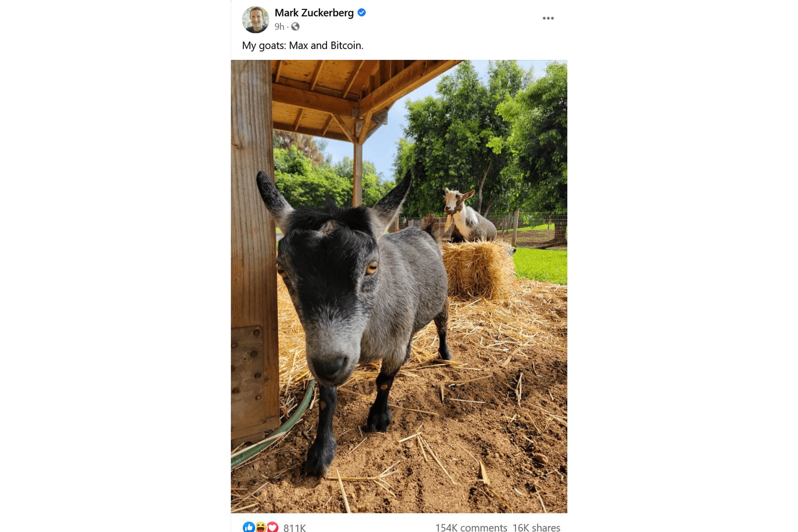Click the blue Like reaction icon

click(x=249, y=527)
